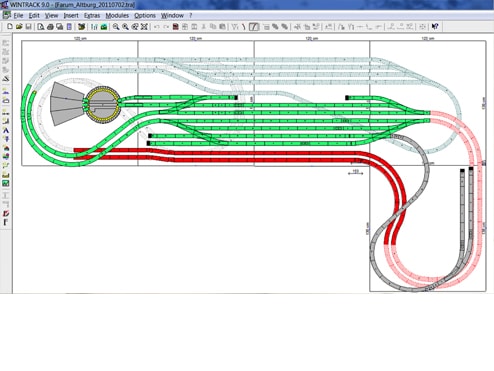Open the Edit menu
494x371 pixels.
(x=34, y=16)
